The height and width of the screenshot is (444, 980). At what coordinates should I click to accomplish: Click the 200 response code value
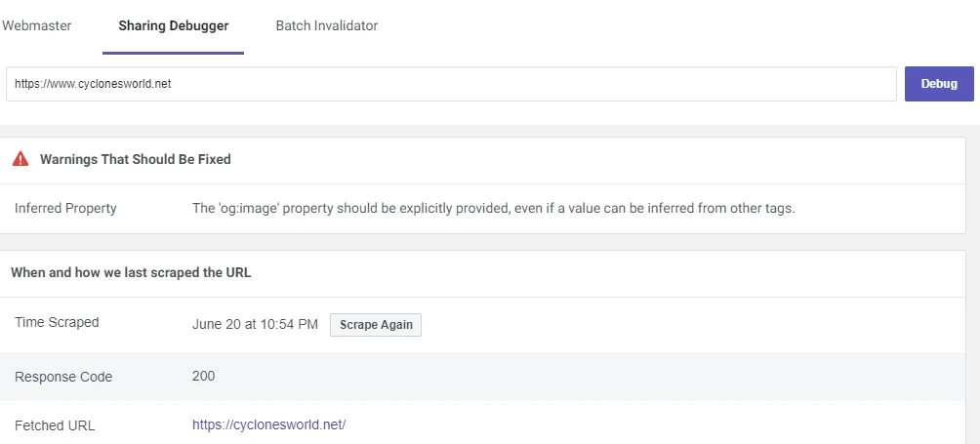point(203,376)
